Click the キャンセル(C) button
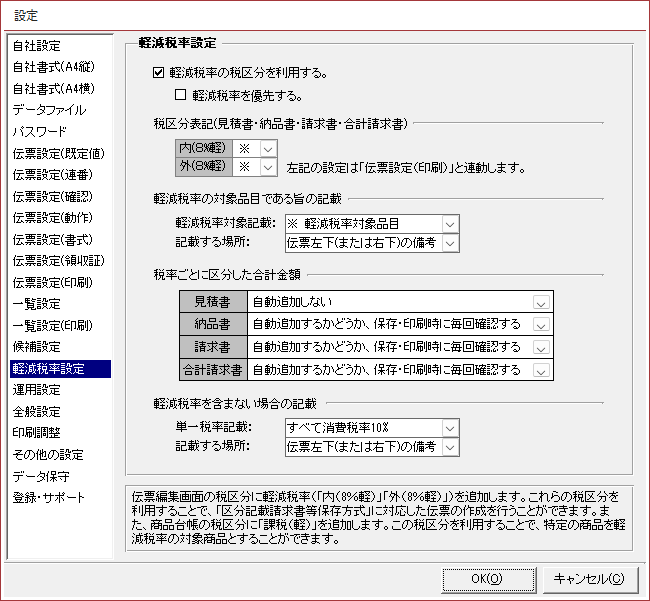Screen dimensions: 650x601 589,578
